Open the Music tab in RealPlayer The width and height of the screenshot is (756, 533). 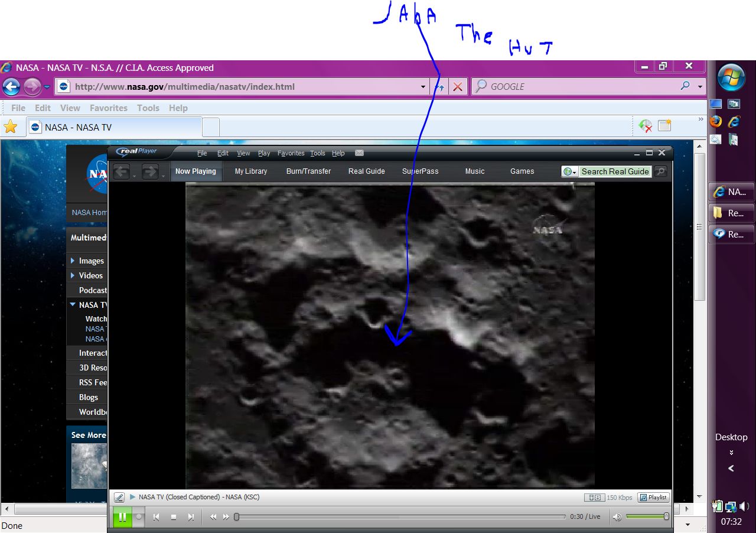[475, 171]
